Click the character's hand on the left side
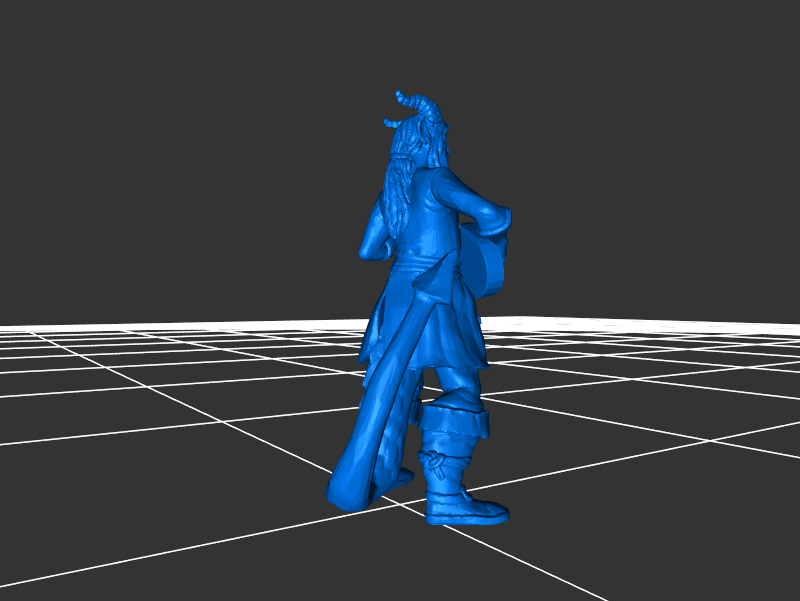 [369, 246]
